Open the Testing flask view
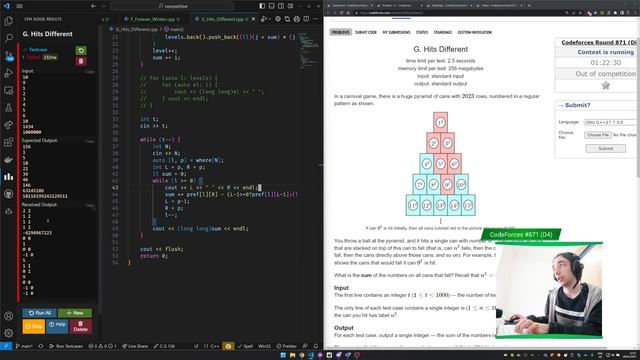640x360 pixels. [9, 108]
